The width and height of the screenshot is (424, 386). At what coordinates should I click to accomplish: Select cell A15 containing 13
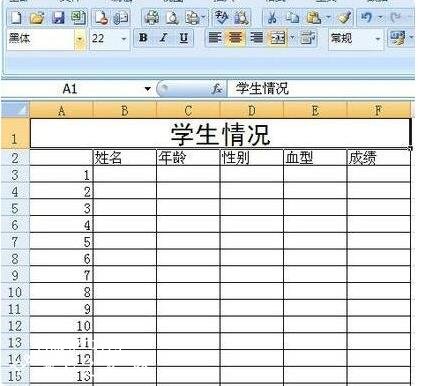pyautogui.click(x=61, y=376)
